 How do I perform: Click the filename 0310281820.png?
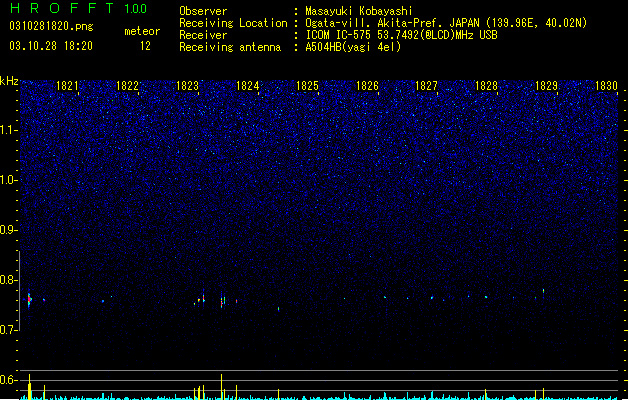[x=51, y=26]
